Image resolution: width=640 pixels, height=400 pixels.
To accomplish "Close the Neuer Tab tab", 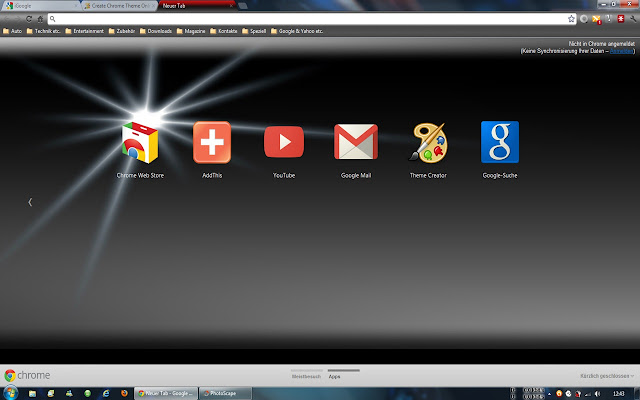I will coord(231,6).
